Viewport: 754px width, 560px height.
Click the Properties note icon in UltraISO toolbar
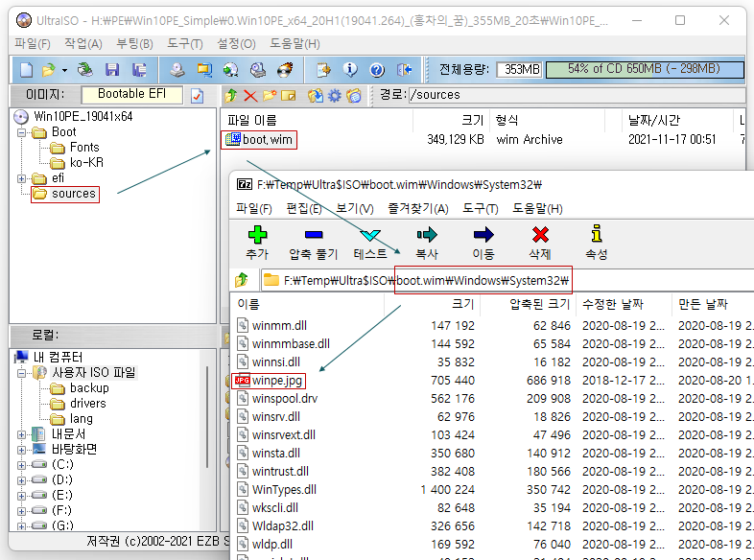[323, 70]
